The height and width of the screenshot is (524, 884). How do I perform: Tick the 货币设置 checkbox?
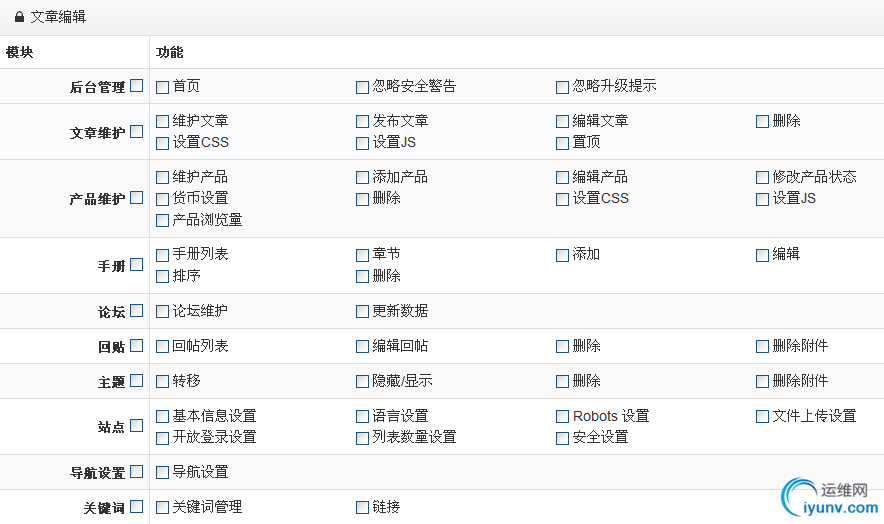[x=162, y=199]
